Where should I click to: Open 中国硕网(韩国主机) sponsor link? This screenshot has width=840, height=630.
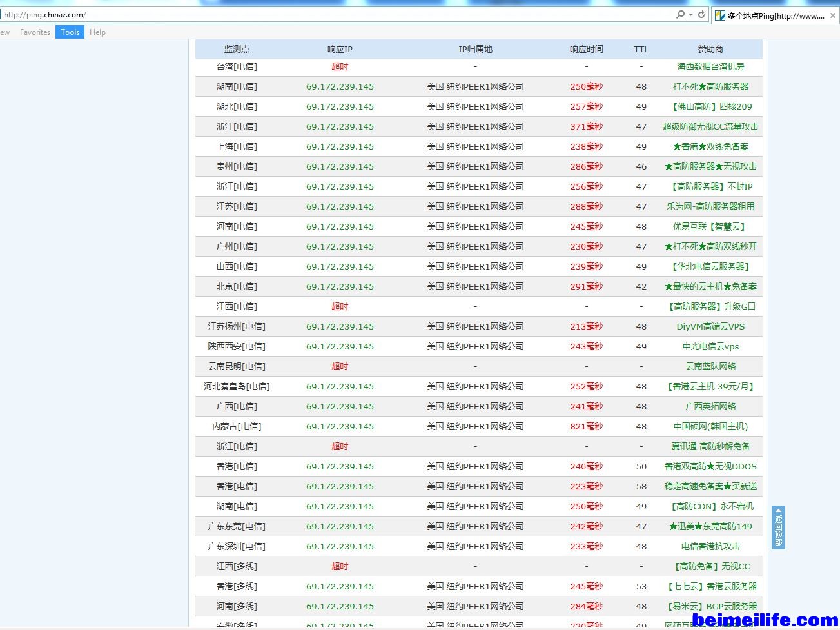tap(710, 426)
